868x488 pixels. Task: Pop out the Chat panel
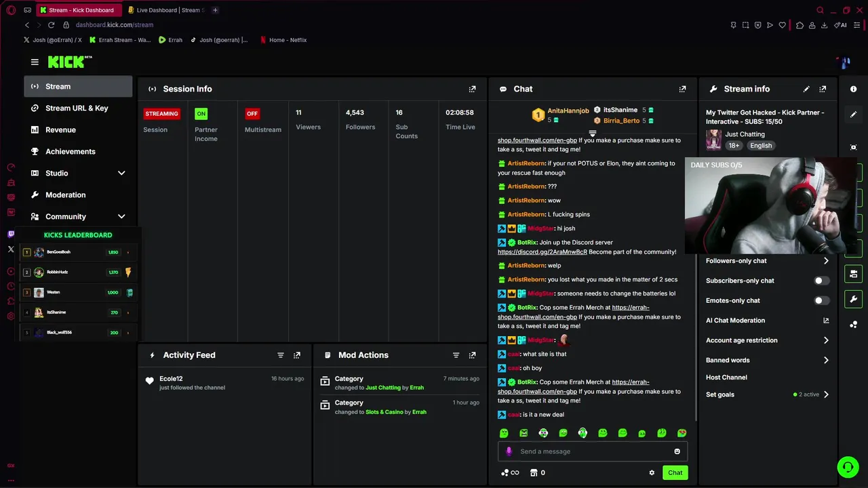pyautogui.click(x=682, y=89)
